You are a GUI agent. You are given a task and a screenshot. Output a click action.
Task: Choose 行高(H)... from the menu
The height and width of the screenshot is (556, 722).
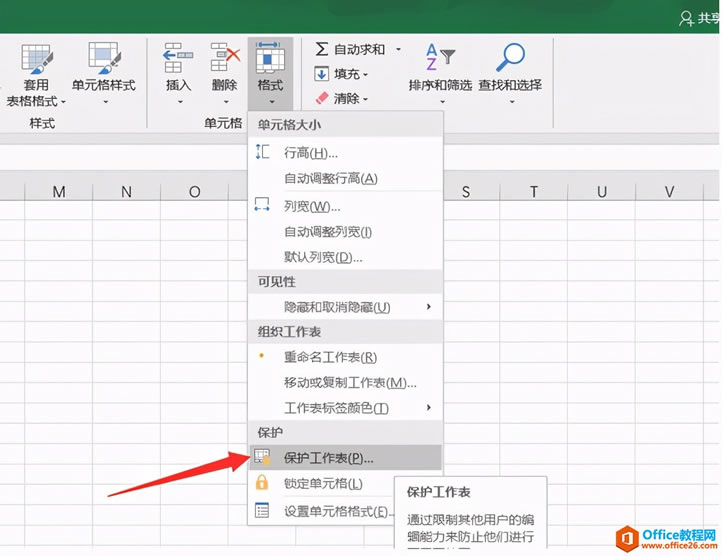coord(345,152)
